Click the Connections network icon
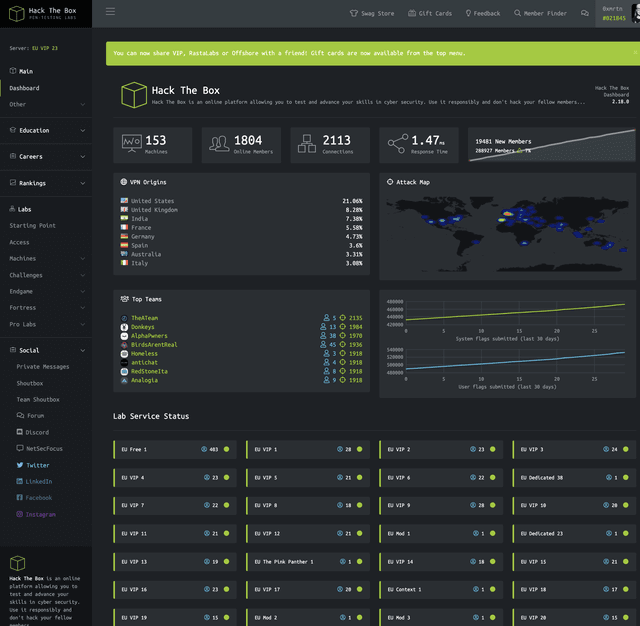This screenshot has width=640, height=626. click(x=307, y=144)
